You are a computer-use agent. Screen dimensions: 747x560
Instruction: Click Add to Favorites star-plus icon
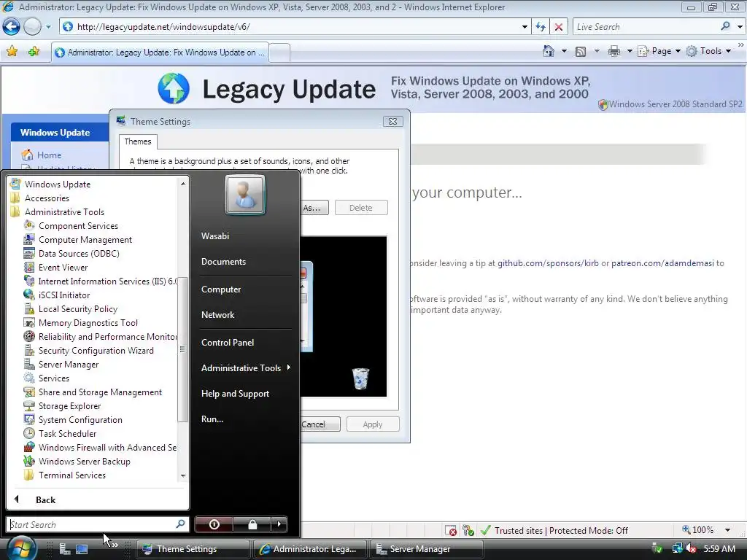coord(34,52)
